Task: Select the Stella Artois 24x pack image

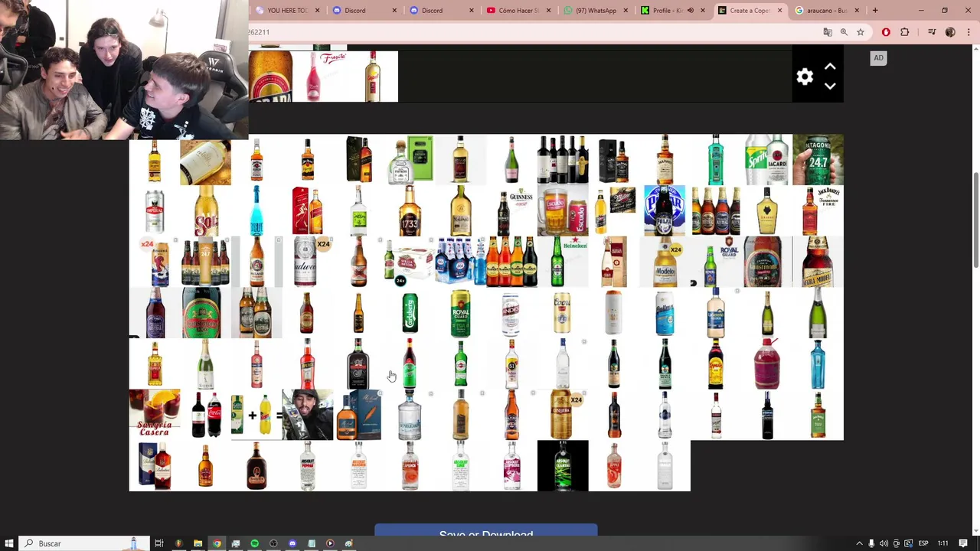Action: click(410, 262)
